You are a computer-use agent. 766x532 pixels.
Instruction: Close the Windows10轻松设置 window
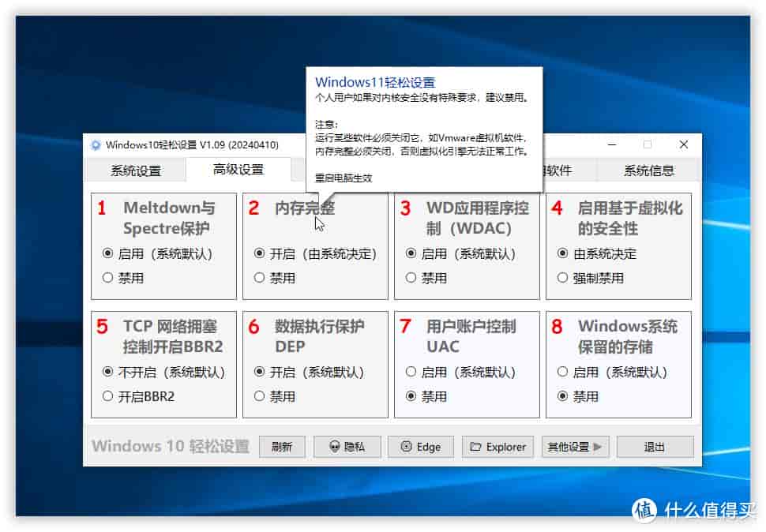pos(683,144)
